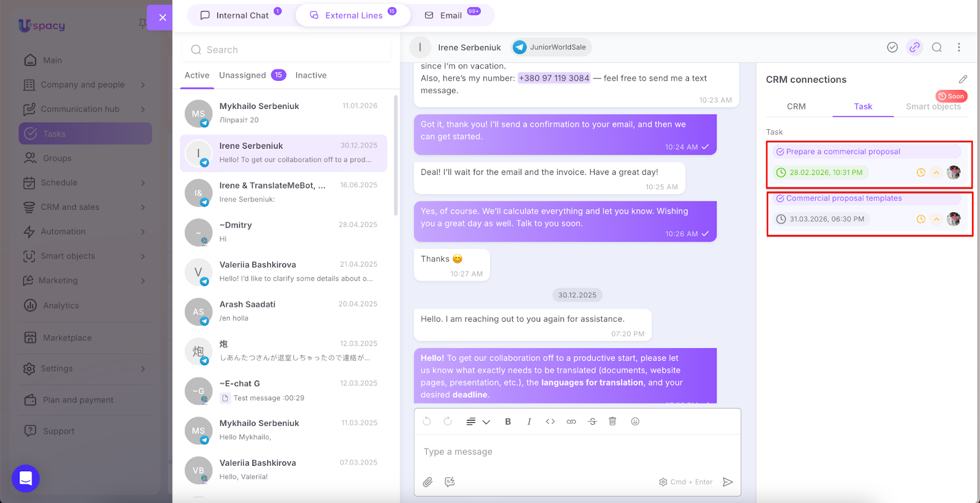Edit CRM connections with pencil icon
The height and width of the screenshot is (503, 980).
tap(963, 80)
